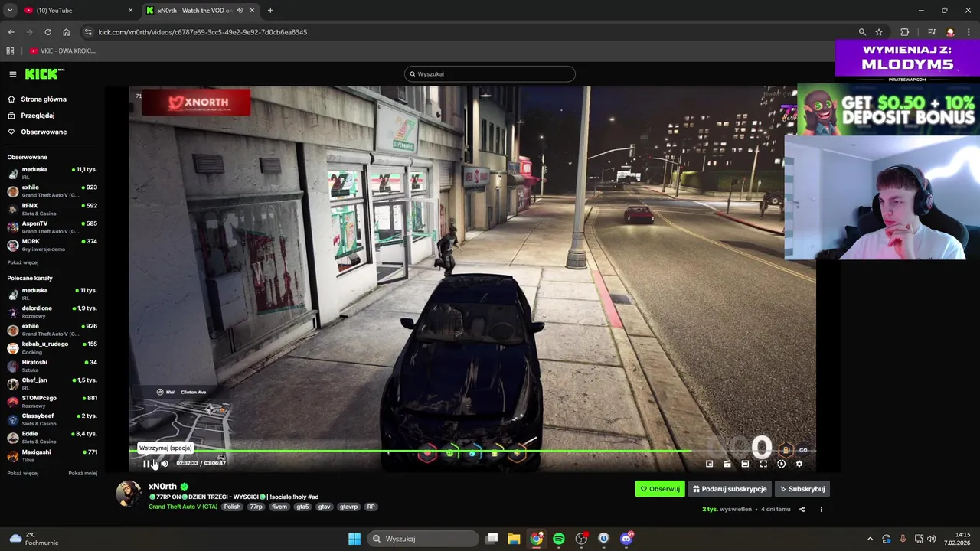Follow the channel with Obserwuj button
Viewport: 980px width, 551px height.
[660, 489]
